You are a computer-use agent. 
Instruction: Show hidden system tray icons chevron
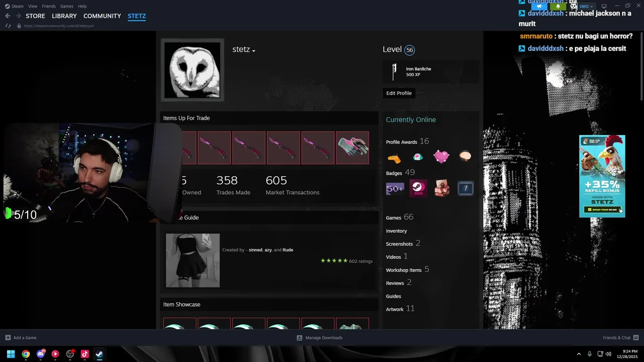coord(579,354)
